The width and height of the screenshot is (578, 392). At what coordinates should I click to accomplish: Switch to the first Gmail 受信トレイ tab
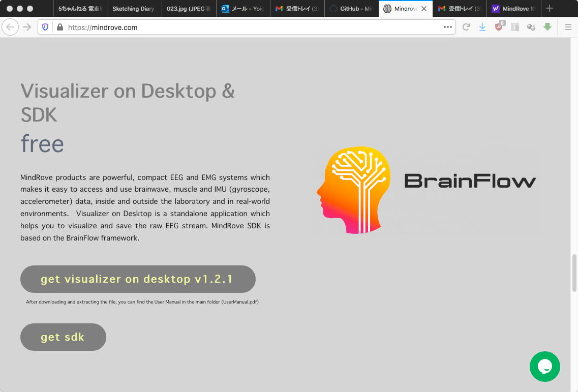(297, 9)
